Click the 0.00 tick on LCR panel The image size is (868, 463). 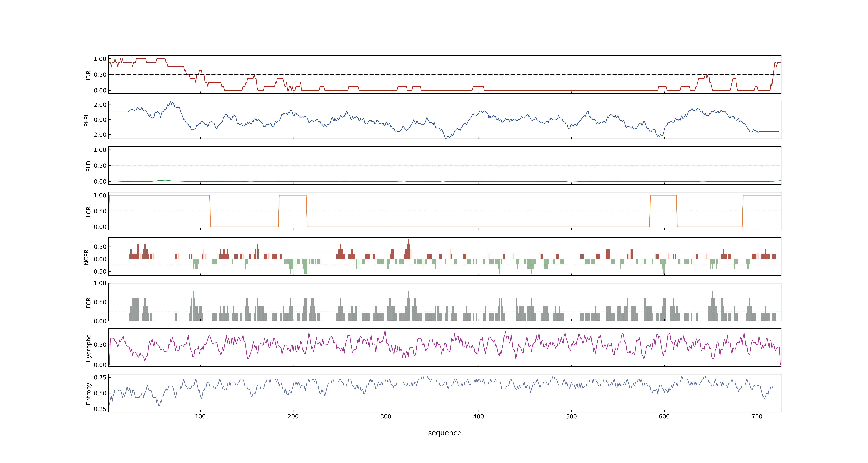(x=100, y=227)
